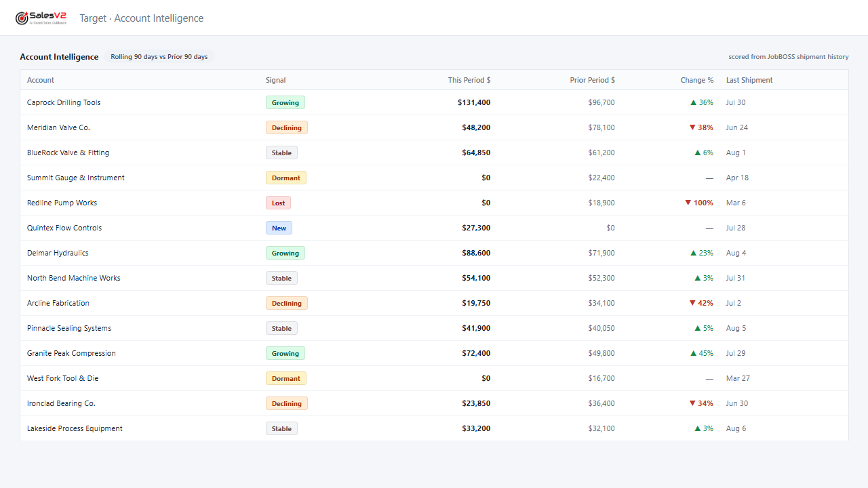Click the $78,100 Prior Period value
This screenshot has width=868, height=488.
pos(601,127)
